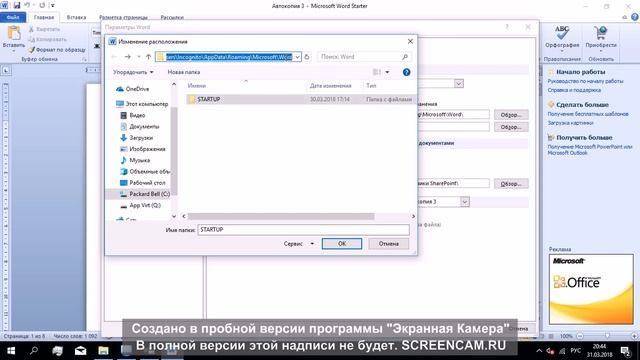Open the копия 3 dropdown in Параметры Word
Viewport: 640px width, 360px height.
coord(465,202)
